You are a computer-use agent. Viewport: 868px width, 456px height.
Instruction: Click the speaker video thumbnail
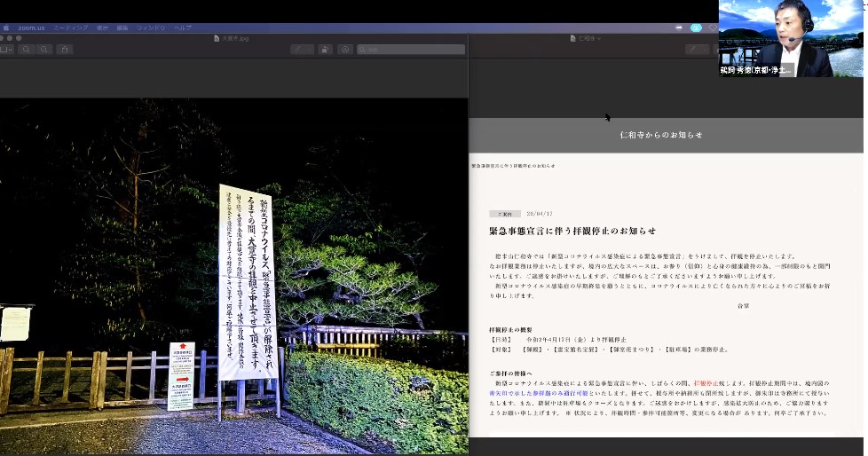click(x=791, y=38)
